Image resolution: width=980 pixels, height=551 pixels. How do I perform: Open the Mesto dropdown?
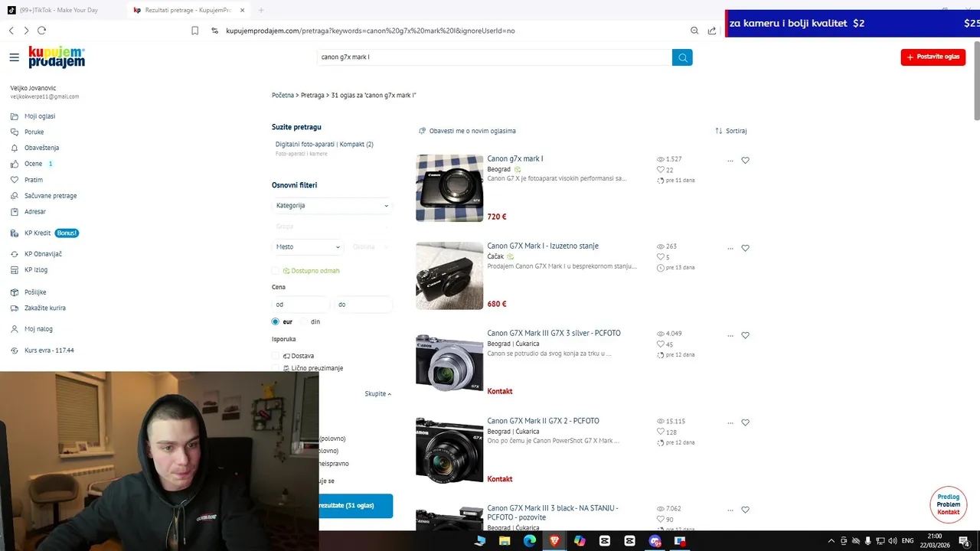(x=308, y=246)
